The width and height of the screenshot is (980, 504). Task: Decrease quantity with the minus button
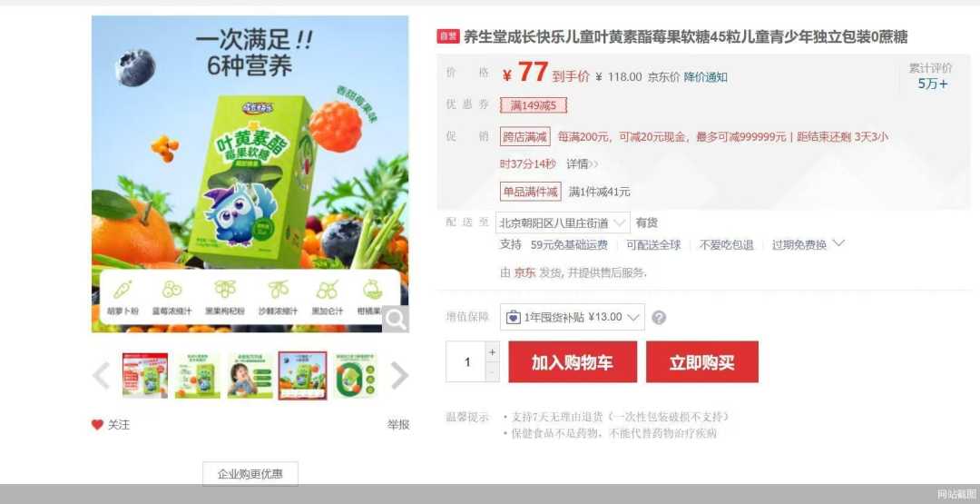point(493,372)
